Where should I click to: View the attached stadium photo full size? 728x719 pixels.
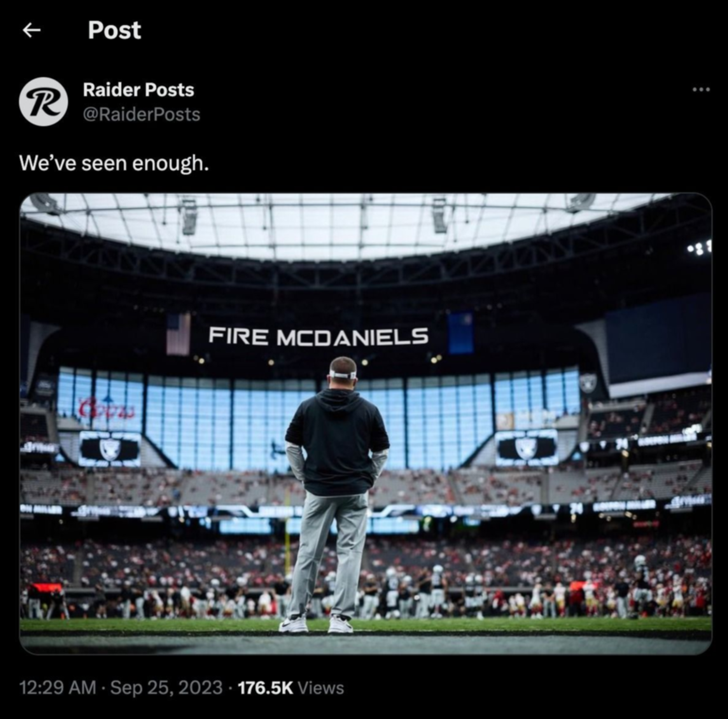pyautogui.click(x=365, y=424)
